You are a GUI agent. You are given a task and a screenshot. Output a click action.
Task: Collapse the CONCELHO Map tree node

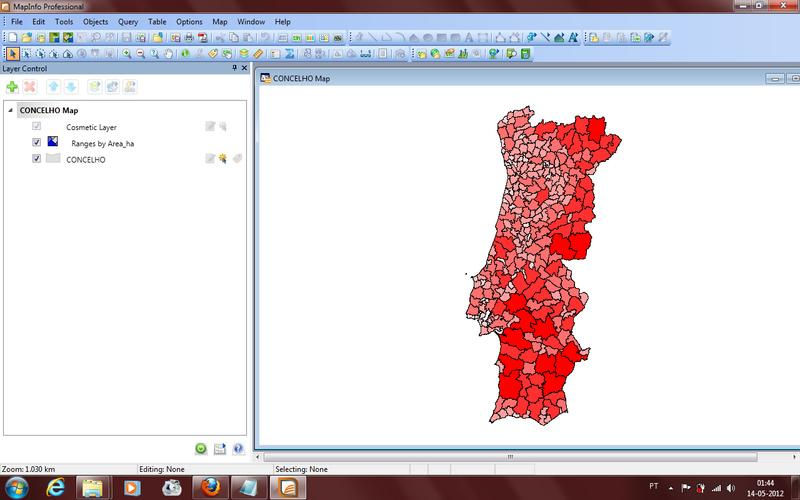(x=10, y=110)
